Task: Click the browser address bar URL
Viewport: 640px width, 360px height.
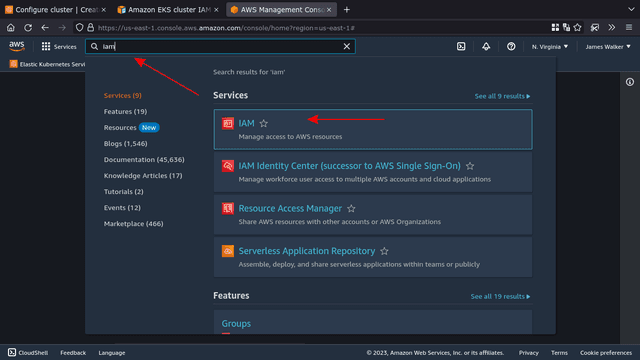Action: tap(226, 28)
